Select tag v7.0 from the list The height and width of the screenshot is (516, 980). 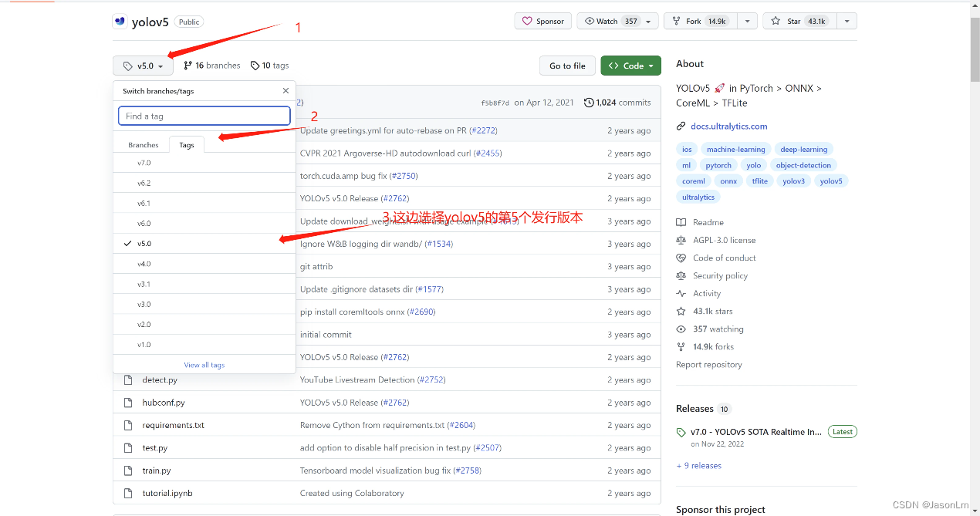click(x=204, y=163)
